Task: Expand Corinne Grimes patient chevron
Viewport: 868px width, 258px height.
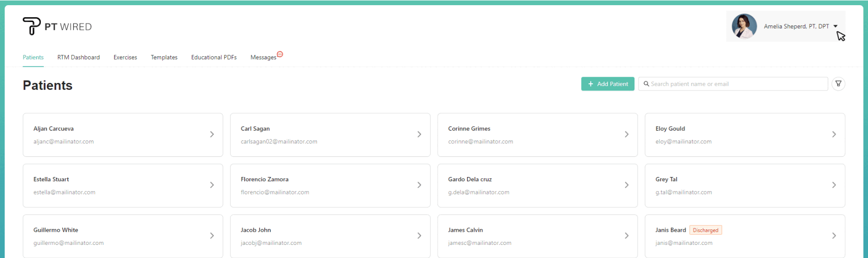Action: tap(627, 134)
